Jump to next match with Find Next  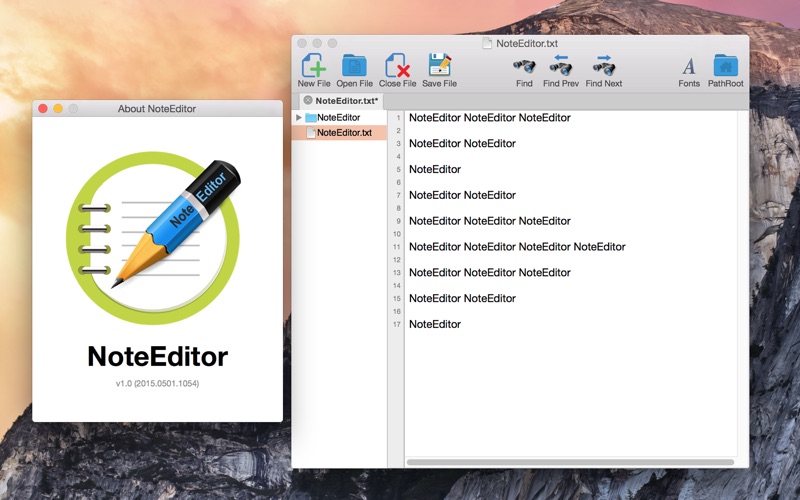coord(604,65)
